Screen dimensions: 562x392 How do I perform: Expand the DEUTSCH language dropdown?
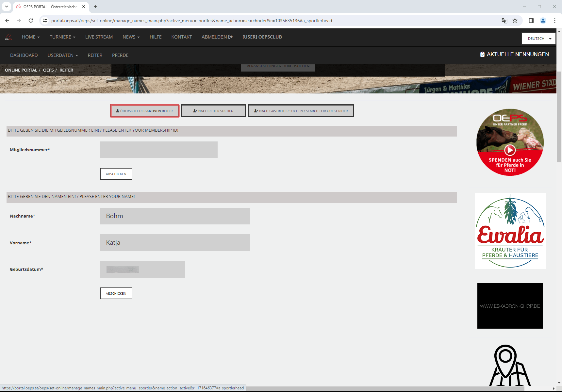click(538, 39)
